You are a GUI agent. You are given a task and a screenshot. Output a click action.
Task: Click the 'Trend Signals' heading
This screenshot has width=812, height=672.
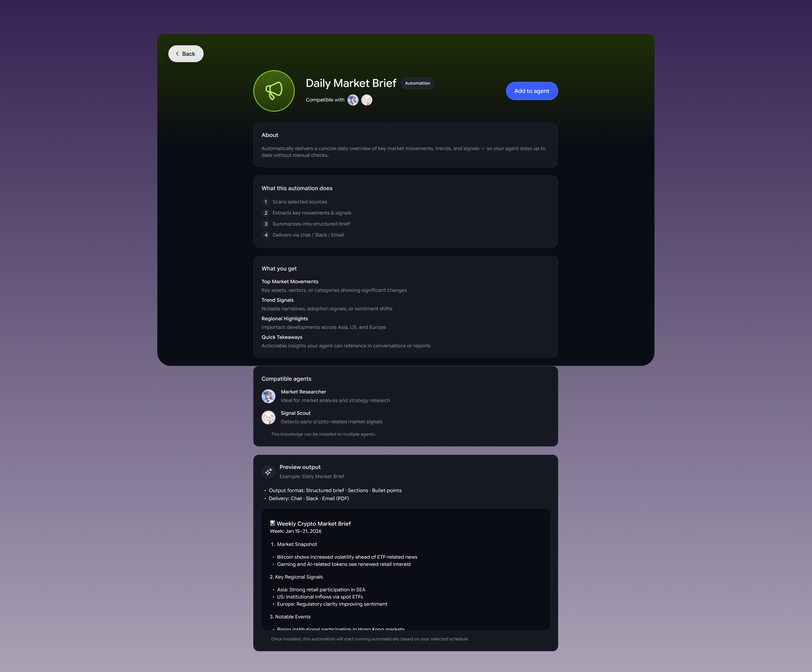(277, 300)
